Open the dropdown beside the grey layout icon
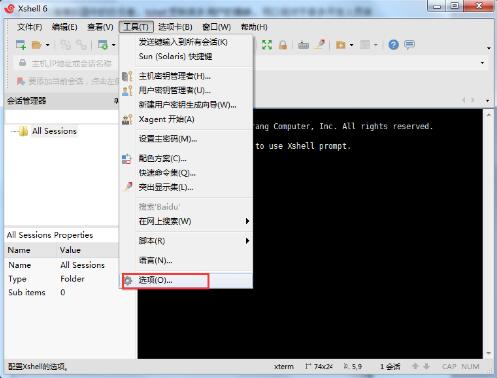497x378 pixels. tap(376, 45)
